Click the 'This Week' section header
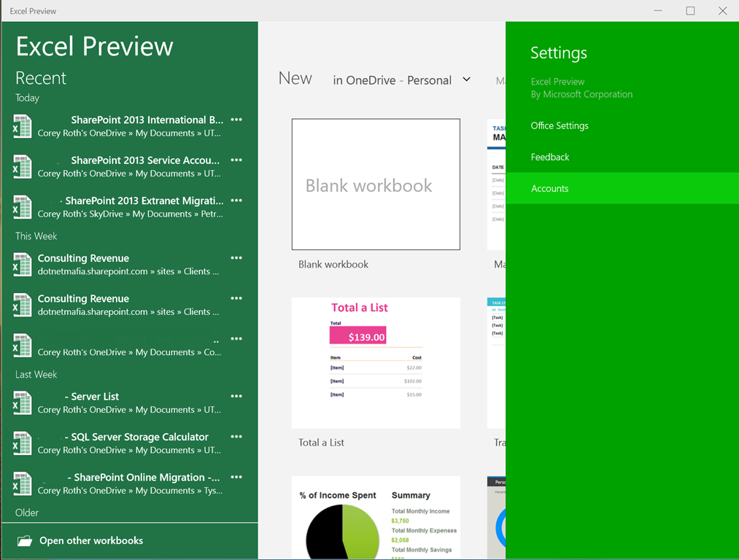Image resolution: width=739 pixels, height=560 pixels. (x=36, y=236)
